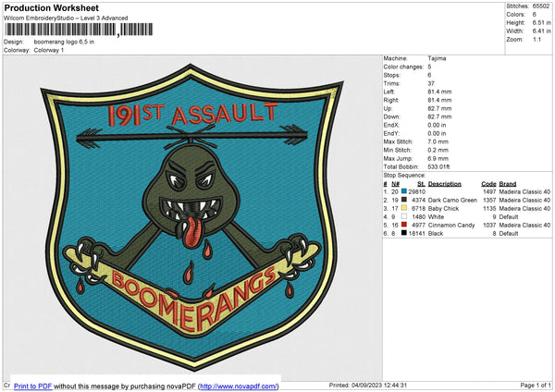Viewport: 555px width, 392px height.
Task: Click stitch count 29810 in row 1
Action: coord(416,191)
